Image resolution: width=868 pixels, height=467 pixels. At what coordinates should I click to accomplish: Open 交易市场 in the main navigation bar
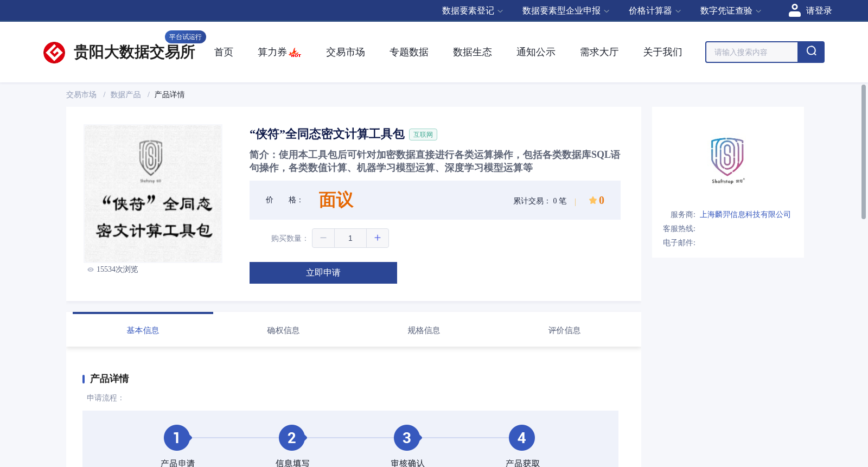[346, 52]
